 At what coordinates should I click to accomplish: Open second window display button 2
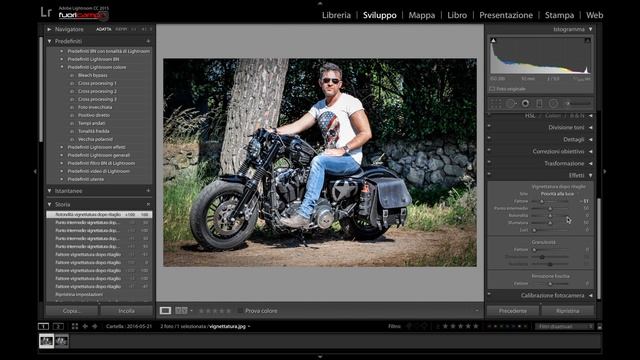[x=58, y=326]
